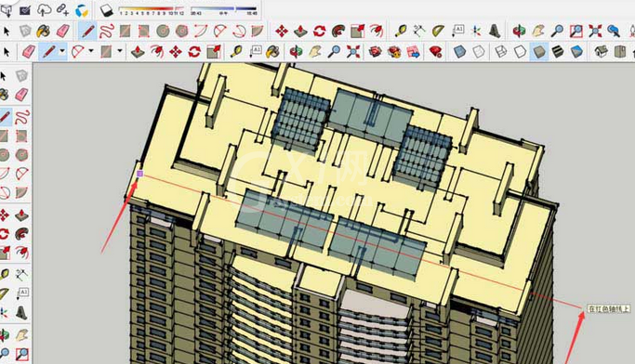Select Freehand tool in left vertical toolbar

tap(22, 116)
